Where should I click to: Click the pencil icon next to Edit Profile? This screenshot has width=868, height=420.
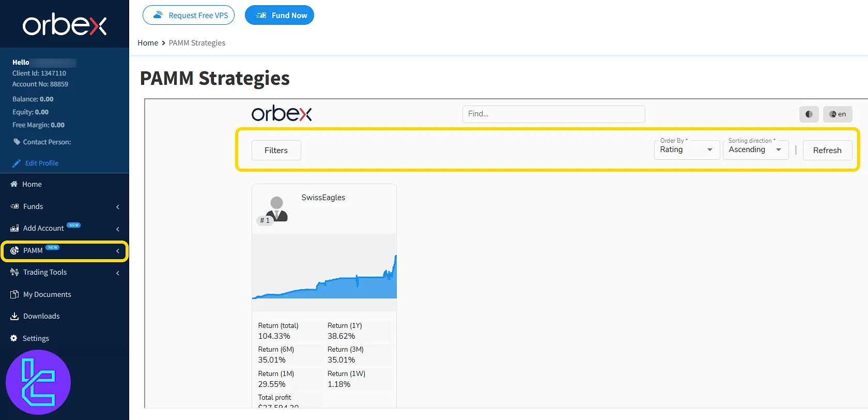click(x=17, y=163)
